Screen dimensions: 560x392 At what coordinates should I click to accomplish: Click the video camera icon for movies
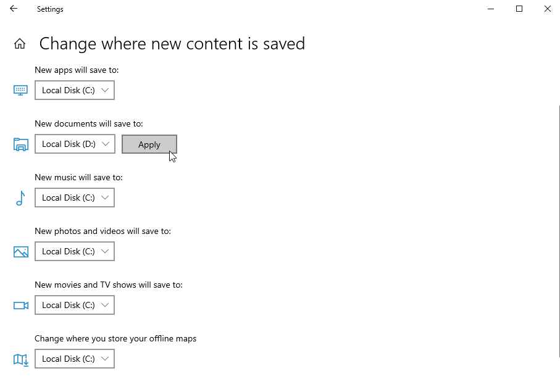point(21,306)
